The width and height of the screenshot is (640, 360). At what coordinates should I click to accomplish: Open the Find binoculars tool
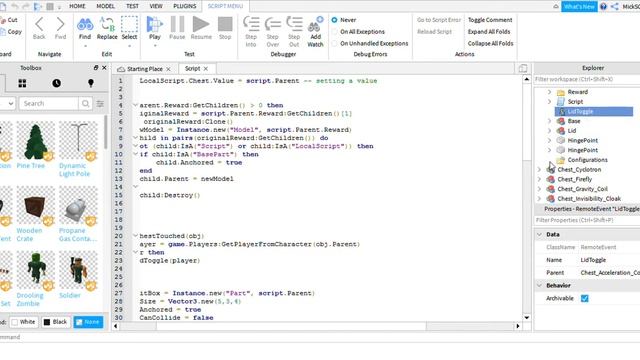click(85, 29)
